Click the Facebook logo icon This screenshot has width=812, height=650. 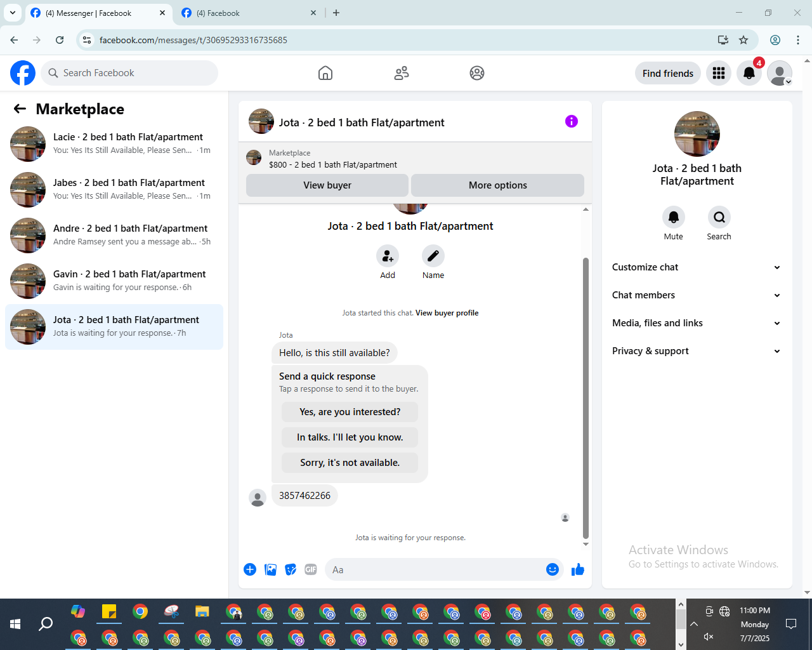(x=23, y=73)
